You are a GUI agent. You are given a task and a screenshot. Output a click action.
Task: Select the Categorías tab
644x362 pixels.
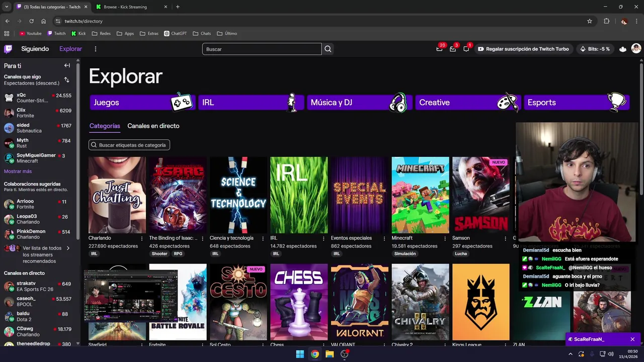click(x=105, y=126)
